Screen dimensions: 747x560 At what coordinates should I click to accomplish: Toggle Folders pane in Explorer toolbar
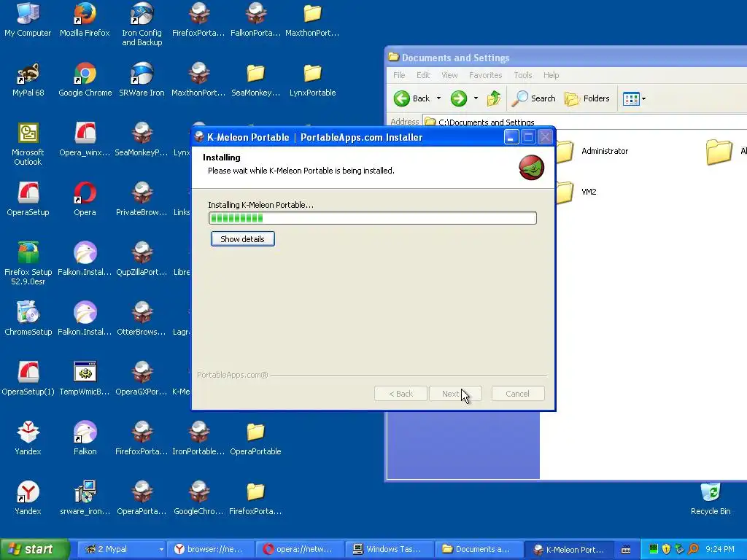[x=587, y=98]
